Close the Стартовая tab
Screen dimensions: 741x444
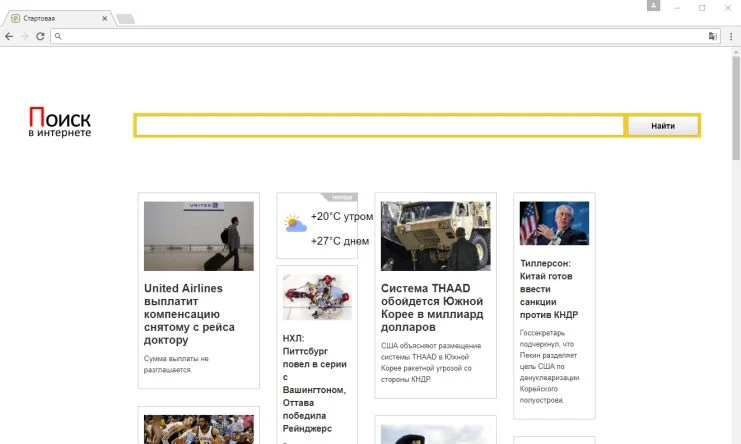(x=104, y=18)
